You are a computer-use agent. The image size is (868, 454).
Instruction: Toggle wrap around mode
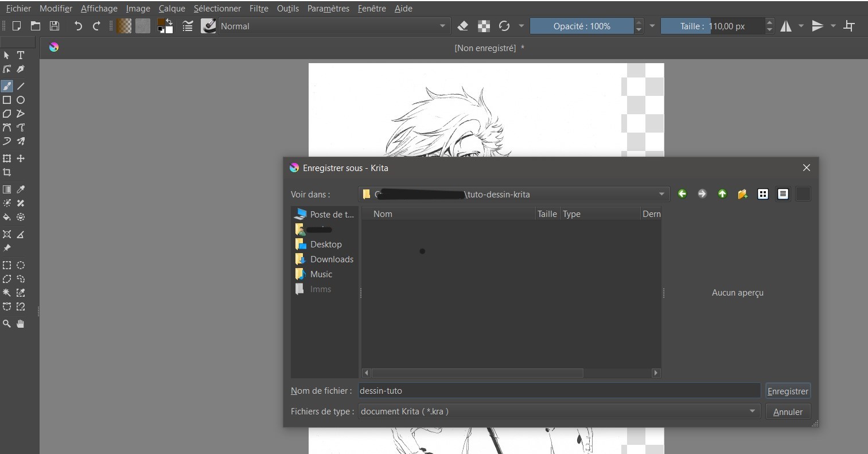tap(849, 26)
